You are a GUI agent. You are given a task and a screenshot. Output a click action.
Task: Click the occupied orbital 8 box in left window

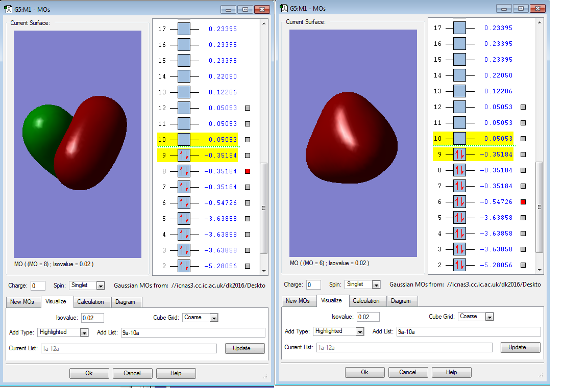pyautogui.click(x=184, y=171)
